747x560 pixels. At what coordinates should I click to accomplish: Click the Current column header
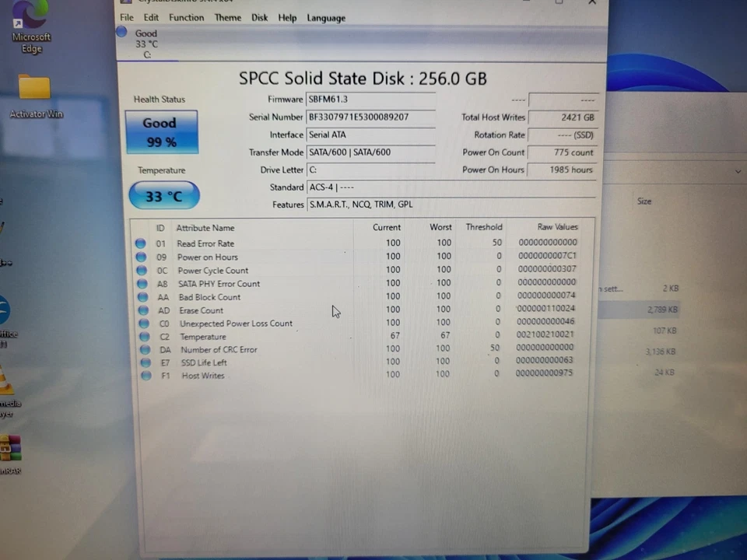387,228
